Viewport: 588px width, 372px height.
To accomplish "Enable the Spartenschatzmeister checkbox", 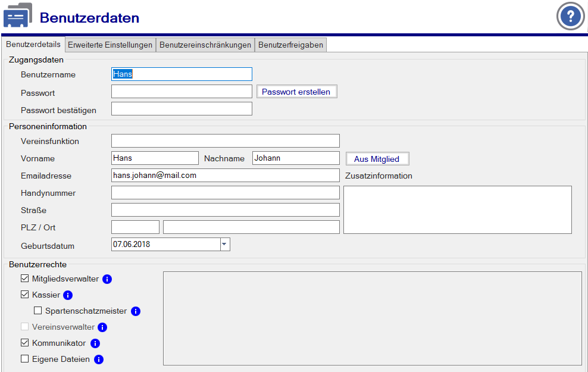I will click(x=37, y=311).
